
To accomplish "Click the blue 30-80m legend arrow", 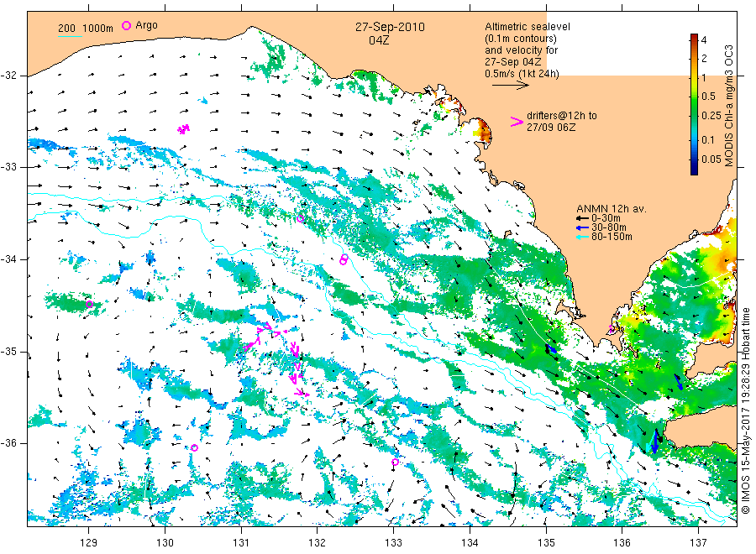I will (x=583, y=227).
